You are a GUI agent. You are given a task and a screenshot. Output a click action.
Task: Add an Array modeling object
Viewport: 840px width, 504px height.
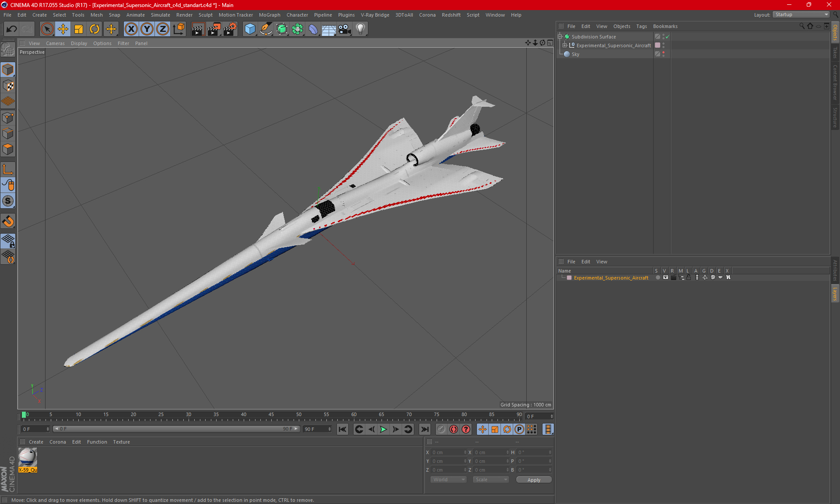coord(297,29)
